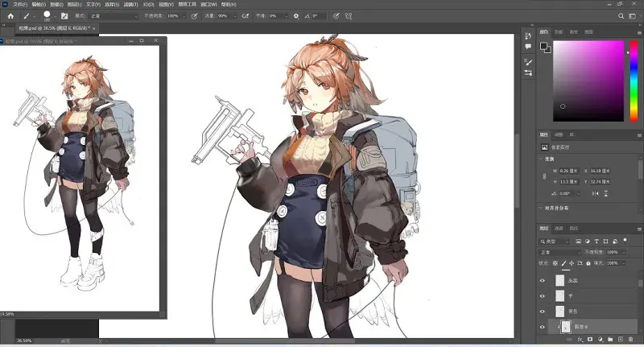
Task: Toggle pressure for opacity icon
Action: point(194,16)
